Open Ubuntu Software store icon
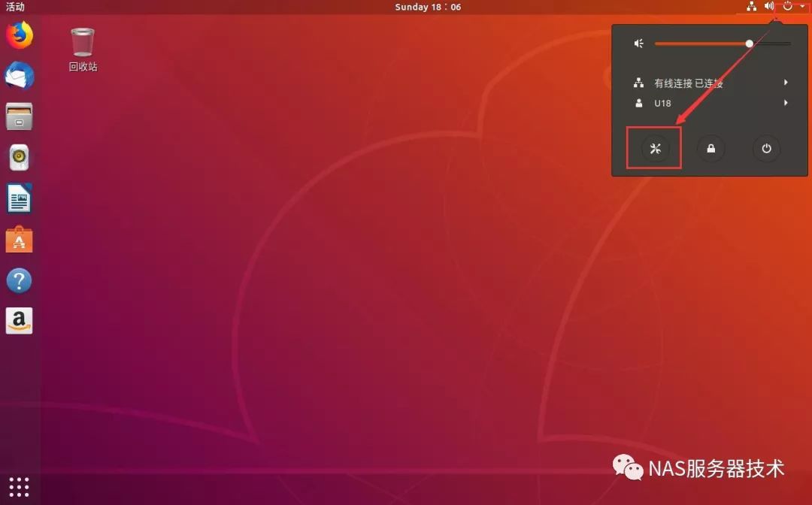Image resolution: width=812 pixels, height=505 pixels. [x=19, y=239]
